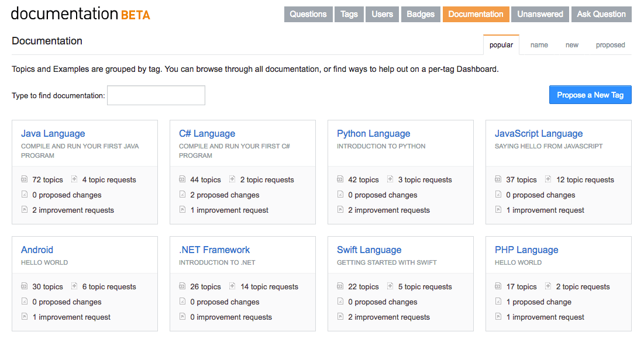Click the topics icon in Python Language card
The height and width of the screenshot is (339, 644).
pos(340,179)
